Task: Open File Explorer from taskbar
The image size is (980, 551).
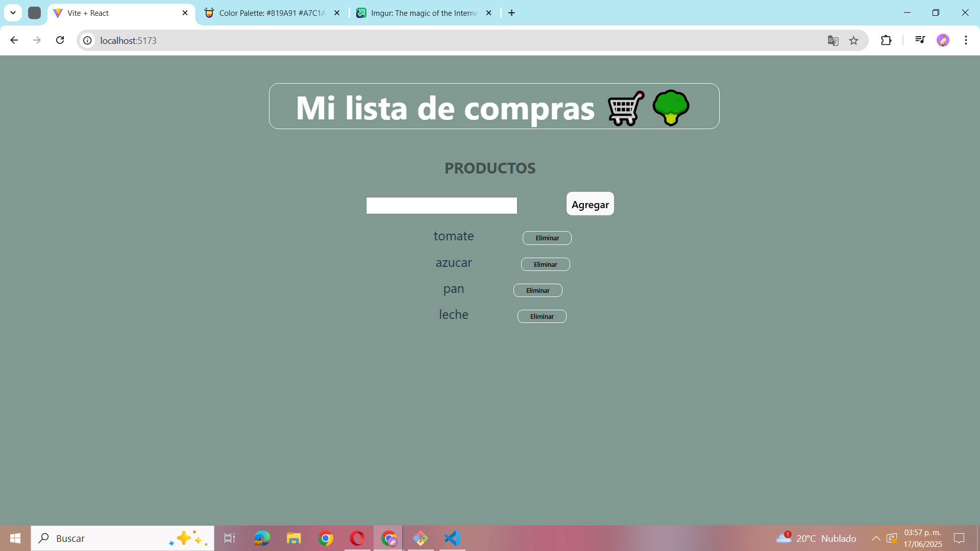Action: pos(293,538)
